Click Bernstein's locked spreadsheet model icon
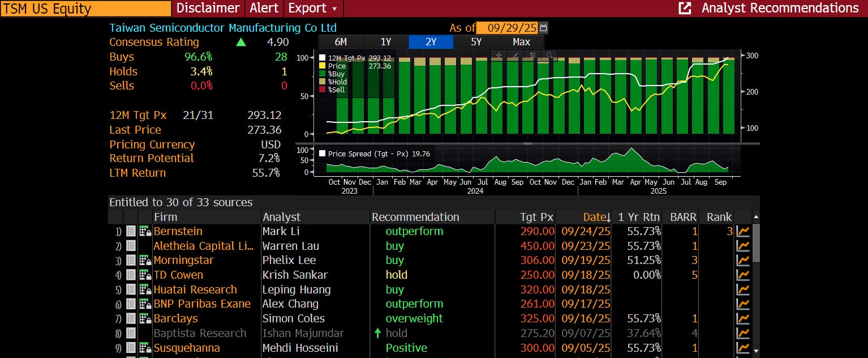The image size is (868, 358). click(145, 231)
